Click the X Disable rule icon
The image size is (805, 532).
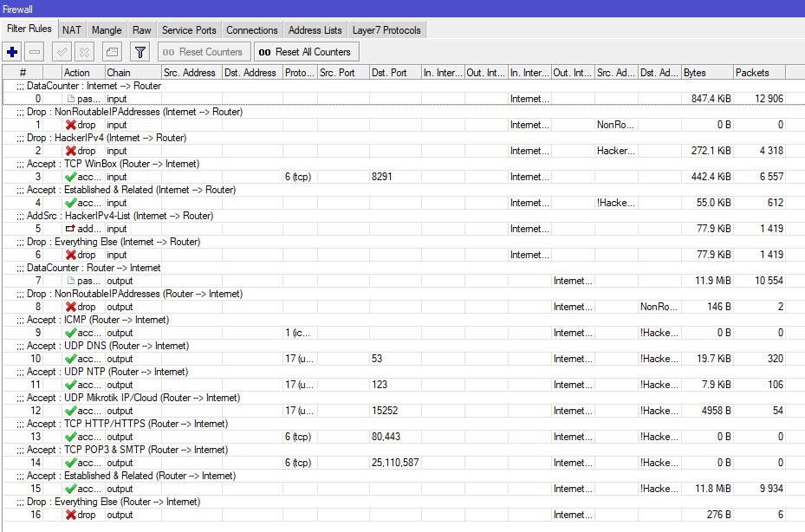tap(84, 52)
